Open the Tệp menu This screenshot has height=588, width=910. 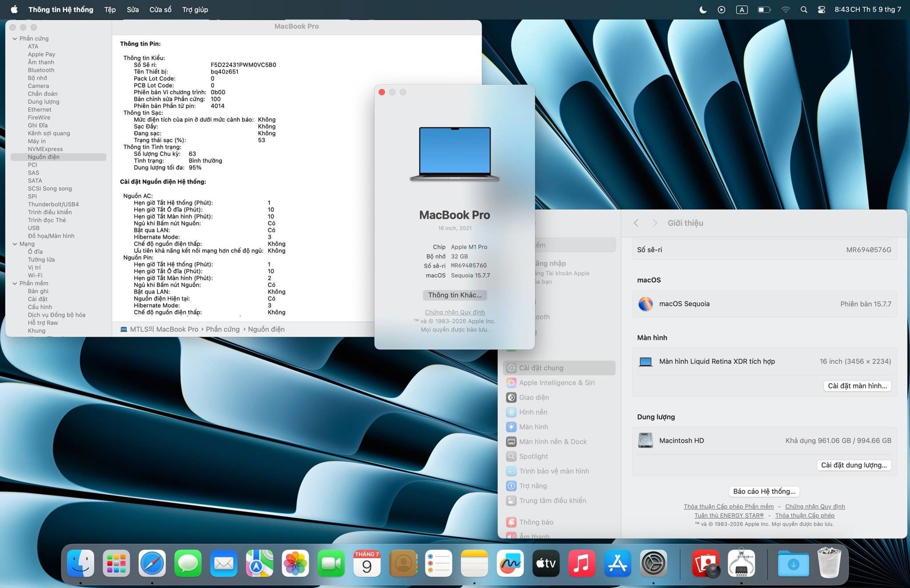point(110,9)
